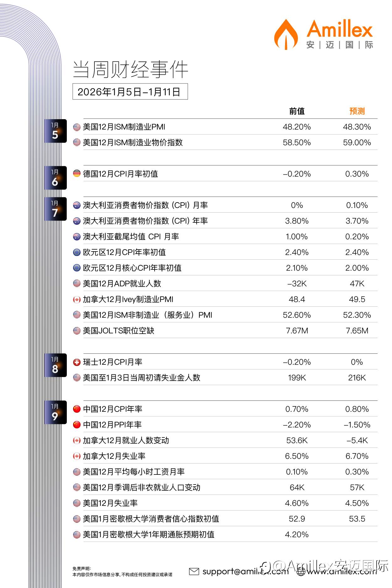Click the envelope icon next to support email
Image resolution: width=392 pixels, height=588 pixels.
coord(194,571)
